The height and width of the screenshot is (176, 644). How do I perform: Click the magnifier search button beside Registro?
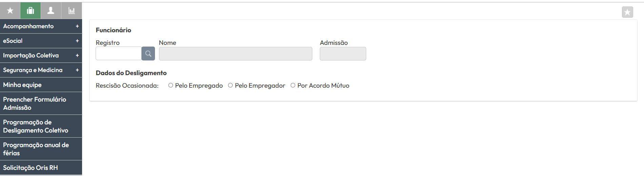tap(148, 54)
